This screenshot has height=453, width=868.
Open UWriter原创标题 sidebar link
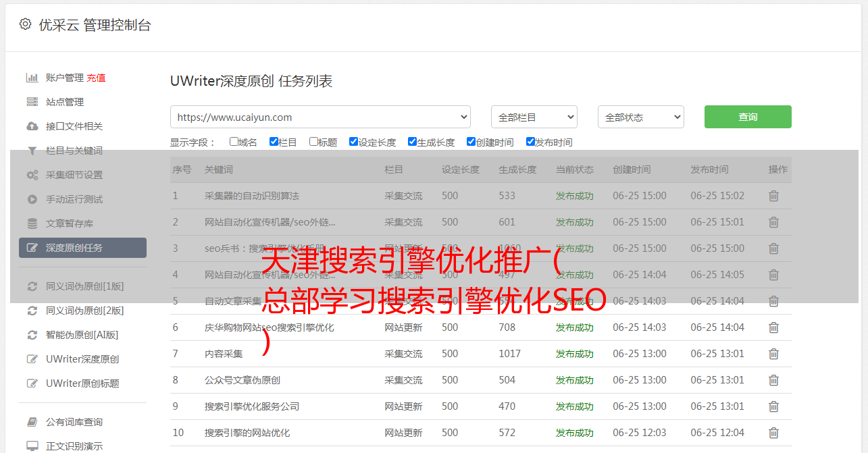82,383
